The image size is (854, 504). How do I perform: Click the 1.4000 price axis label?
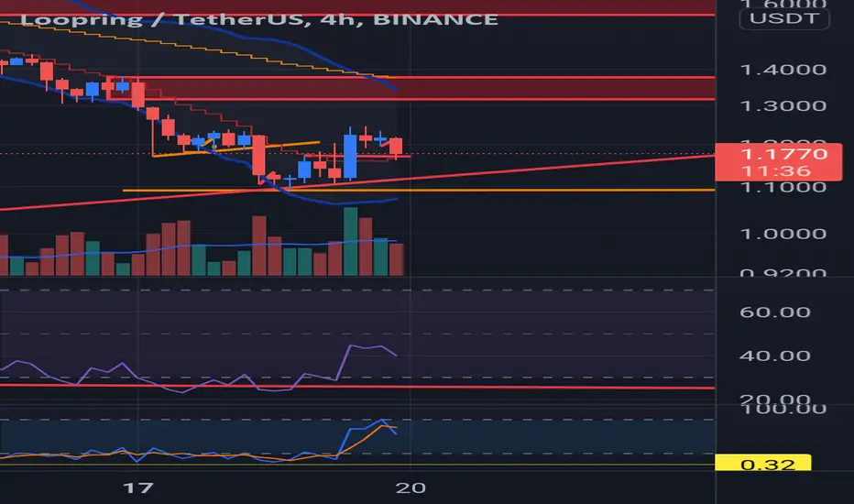click(783, 70)
